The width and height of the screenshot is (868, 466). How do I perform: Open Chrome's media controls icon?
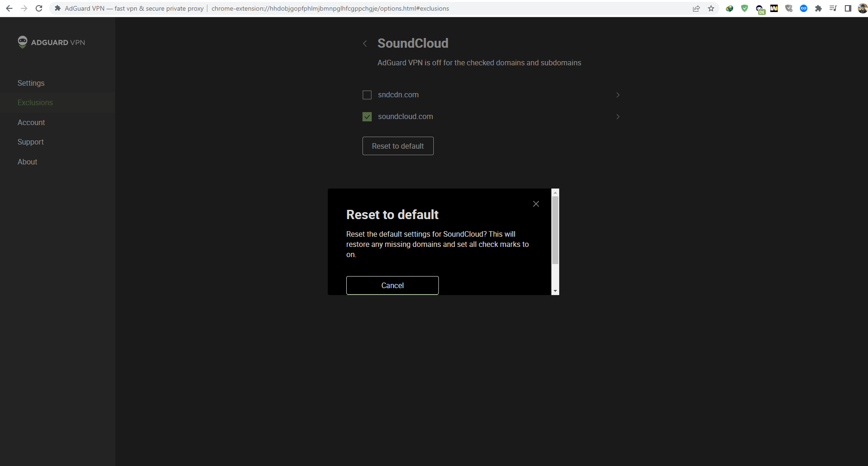point(833,8)
